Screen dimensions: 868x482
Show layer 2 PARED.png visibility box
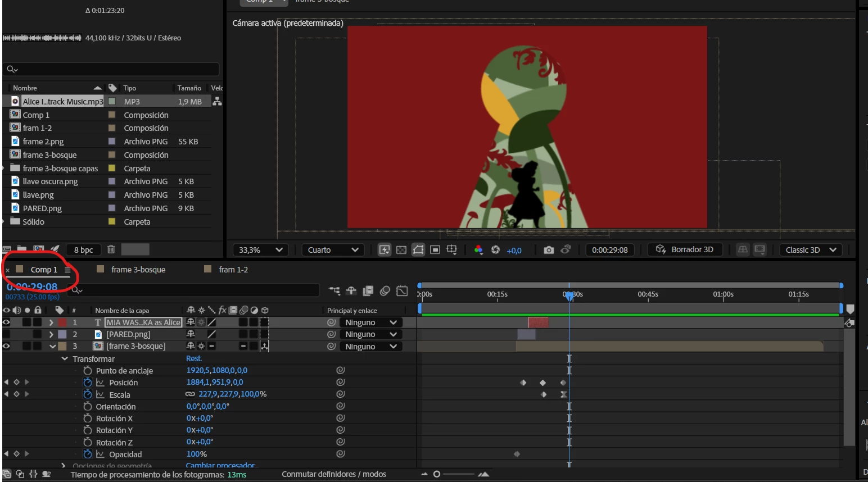click(6, 334)
